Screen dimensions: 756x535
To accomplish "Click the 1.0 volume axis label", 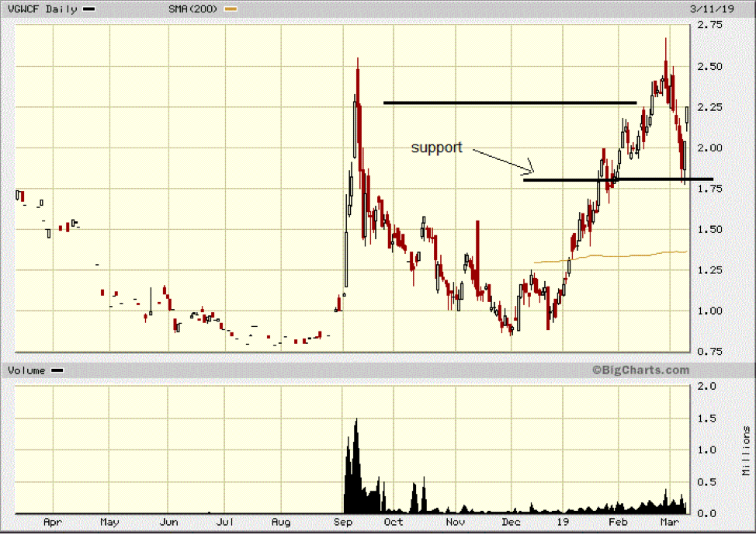I will point(706,450).
